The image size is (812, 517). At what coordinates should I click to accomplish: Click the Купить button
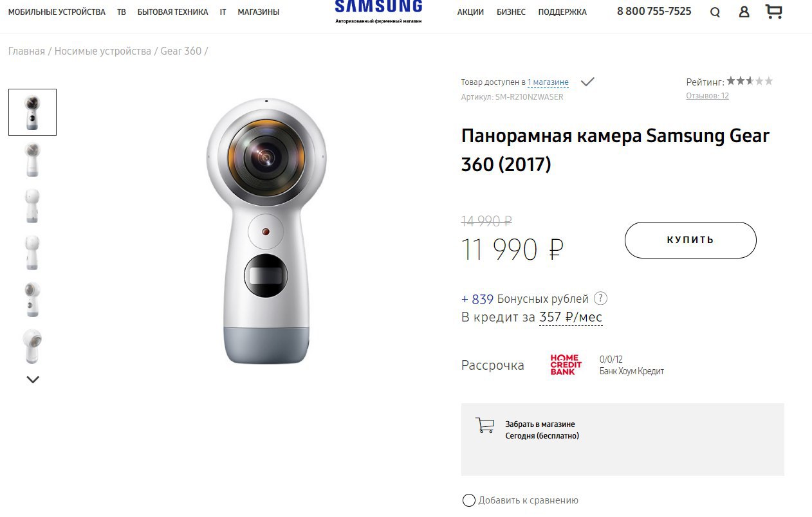(690, 240)
